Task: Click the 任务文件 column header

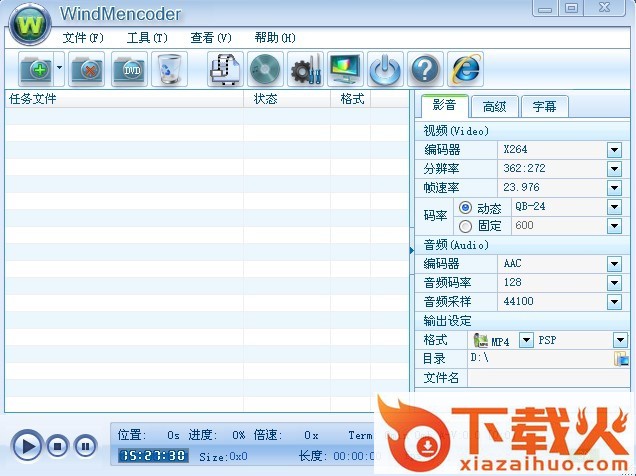Action: pos(124,99)
